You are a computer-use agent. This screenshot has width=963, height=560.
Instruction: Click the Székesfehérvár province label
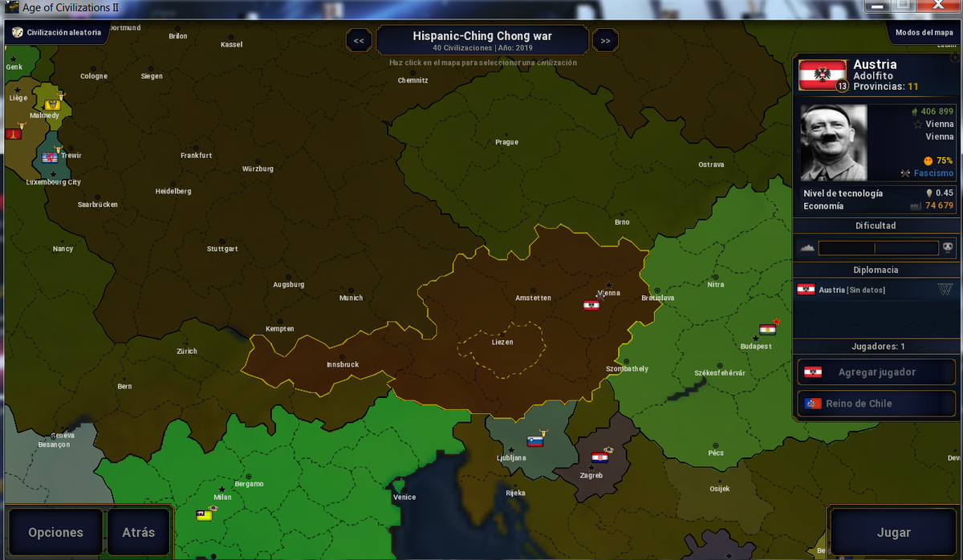(x=720, y=373)
